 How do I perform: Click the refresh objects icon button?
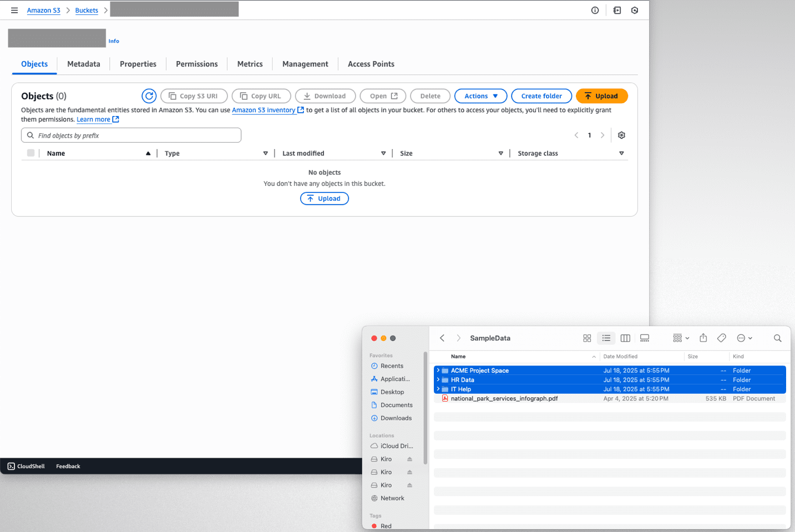point(149,96)
